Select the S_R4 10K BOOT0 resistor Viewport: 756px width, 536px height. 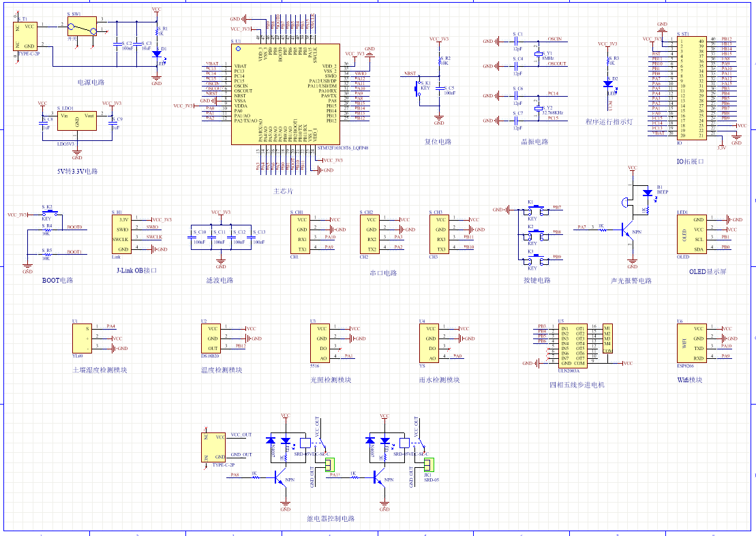tap(46, 230)
